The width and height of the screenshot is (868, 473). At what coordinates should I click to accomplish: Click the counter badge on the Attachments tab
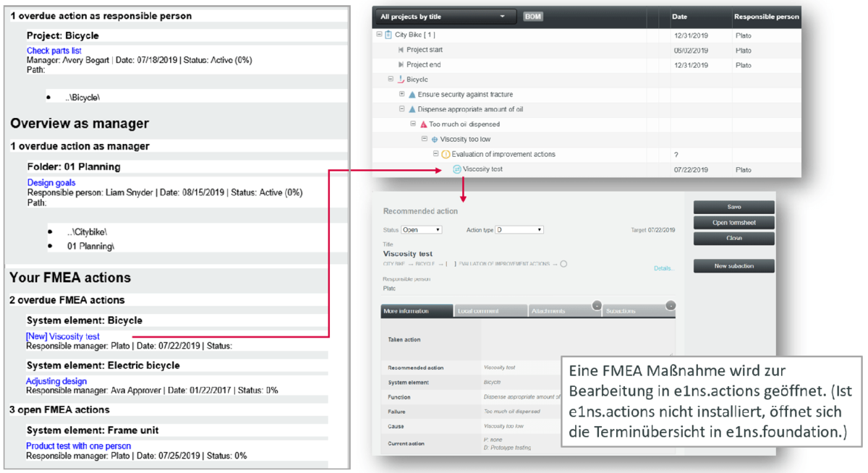pyautogui.click(x=597, y=305)
